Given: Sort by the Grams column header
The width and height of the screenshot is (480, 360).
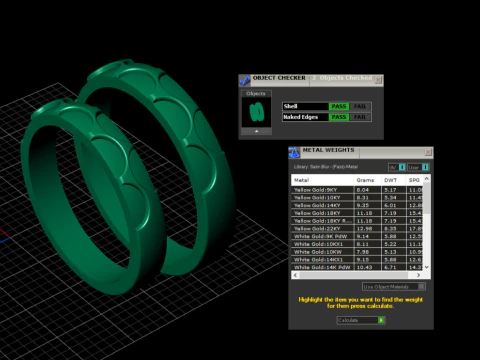Looking at the screenshot, I should tap(367, 180).
